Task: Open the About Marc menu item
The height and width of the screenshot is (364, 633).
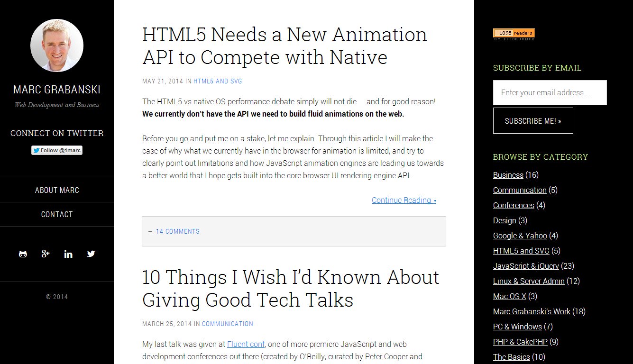Action: pyautogui.click(x=57, y=190)
